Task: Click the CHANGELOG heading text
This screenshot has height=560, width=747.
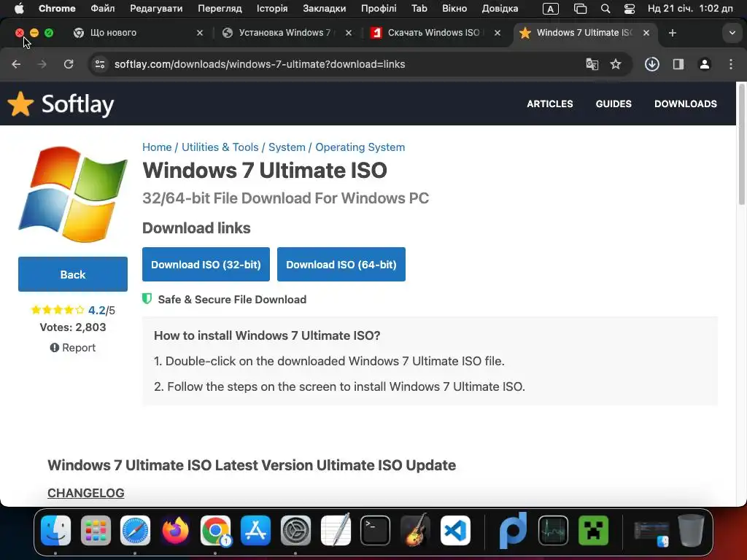Action: (x=86, y=493)
